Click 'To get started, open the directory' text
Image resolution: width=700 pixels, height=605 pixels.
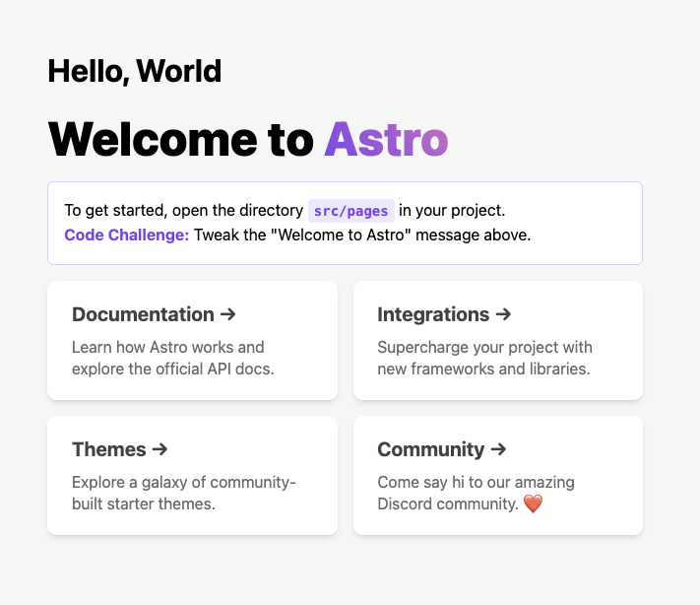point(183,211)
